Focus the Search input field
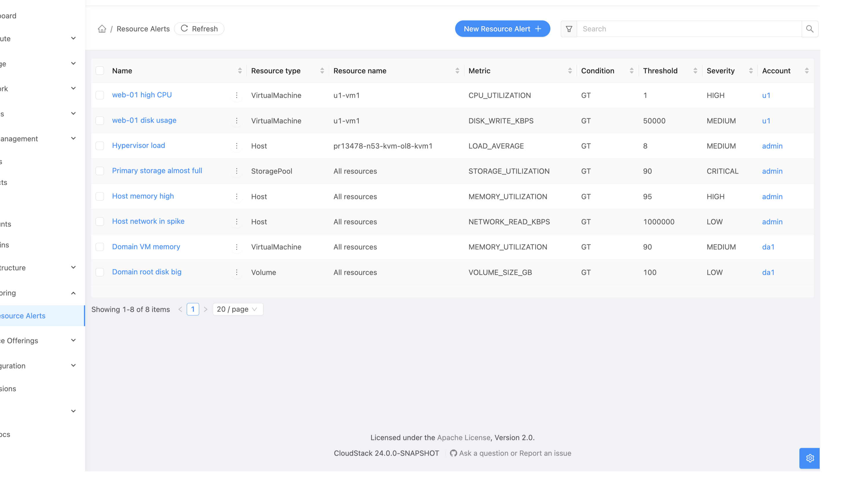The image size is (868, 499). [x=689, y=29]
